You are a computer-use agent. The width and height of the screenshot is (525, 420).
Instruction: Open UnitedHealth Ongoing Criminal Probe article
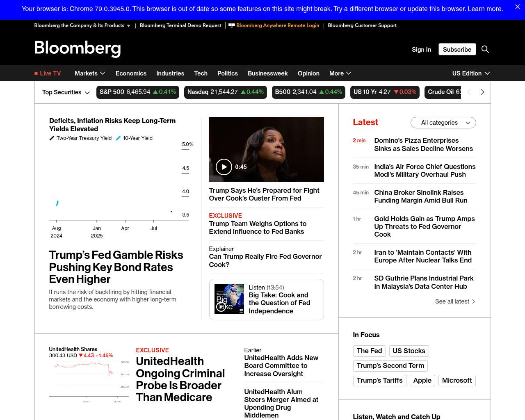click(x=180, y=379)
